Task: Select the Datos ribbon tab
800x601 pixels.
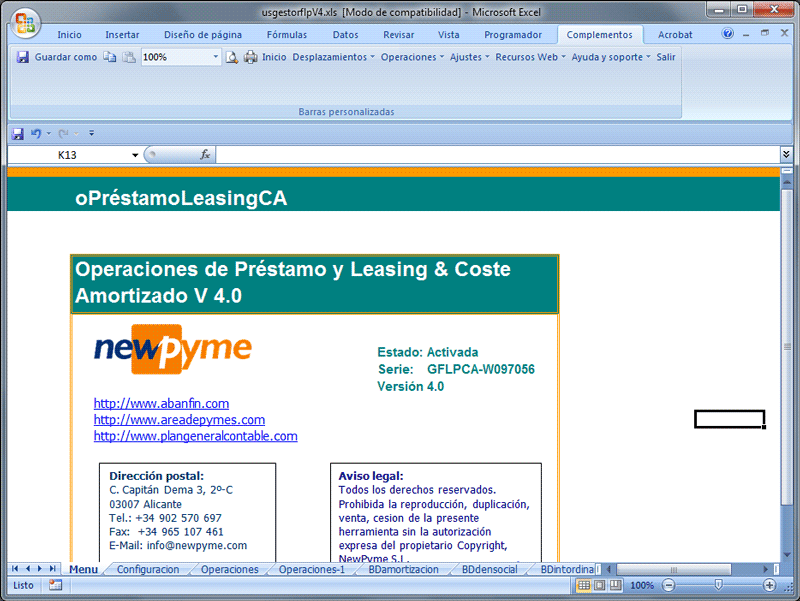Action: coord(345,35)
